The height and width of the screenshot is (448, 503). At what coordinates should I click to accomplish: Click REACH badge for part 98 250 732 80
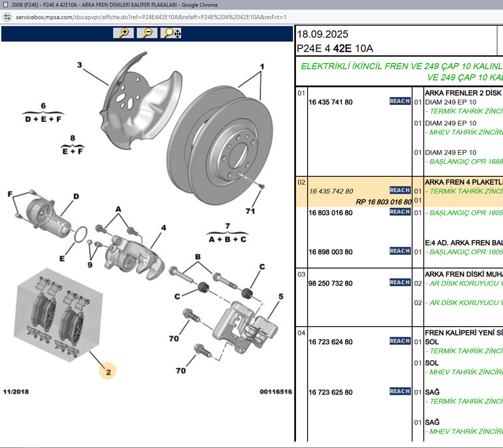click(x=400, y=283)
